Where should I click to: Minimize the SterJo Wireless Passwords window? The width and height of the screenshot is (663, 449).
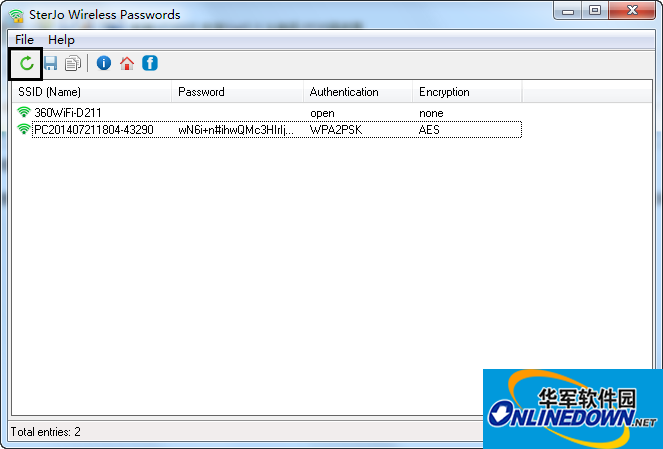coord(568,11)
